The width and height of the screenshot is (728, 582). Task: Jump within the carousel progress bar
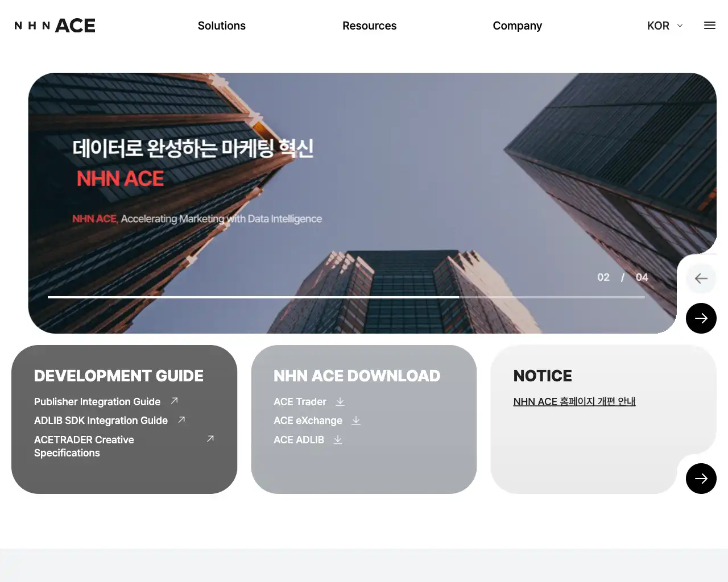[346, 297]
